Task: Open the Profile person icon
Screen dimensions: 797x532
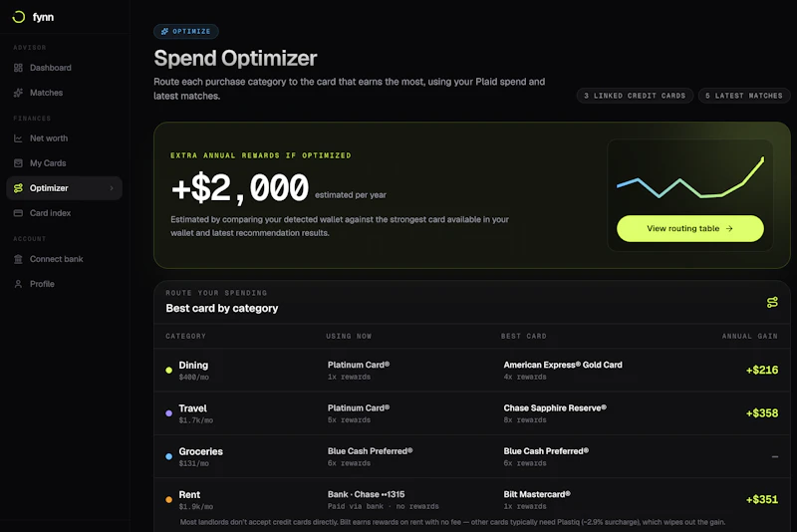Action: coord(18,284)
